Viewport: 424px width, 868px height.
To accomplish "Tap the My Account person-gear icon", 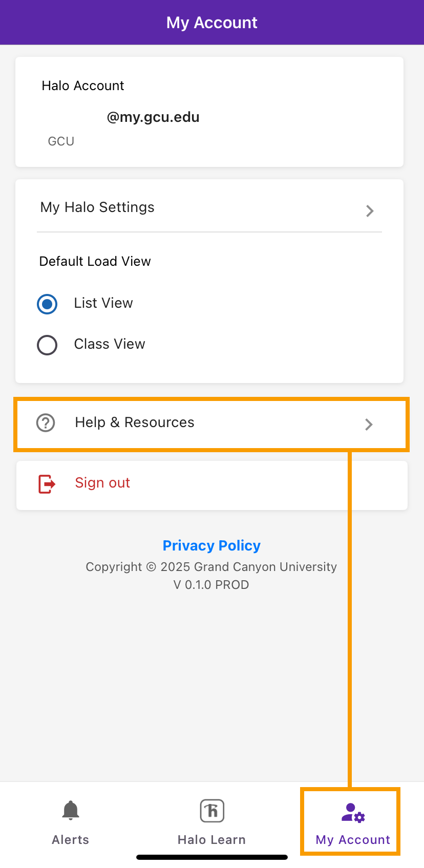I will click(353, 812).
